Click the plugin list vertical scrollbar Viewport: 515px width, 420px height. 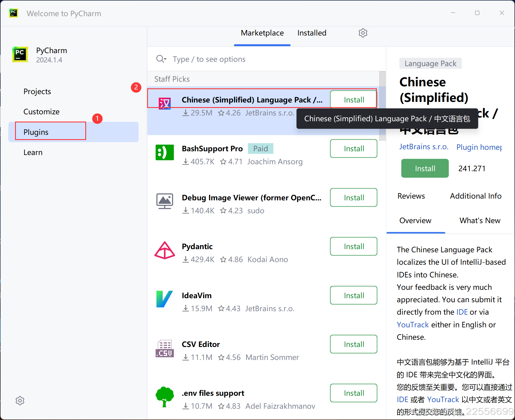(x=382, y=106)
